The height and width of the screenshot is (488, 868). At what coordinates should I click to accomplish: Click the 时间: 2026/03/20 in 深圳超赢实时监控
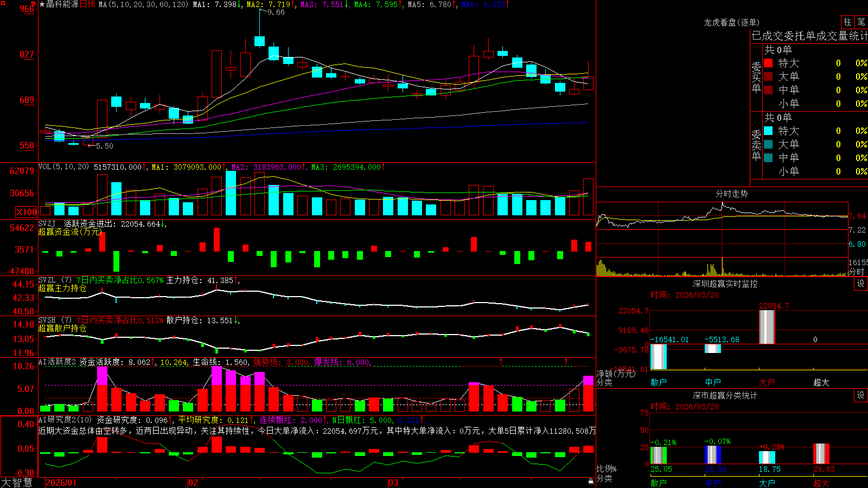tap(685, 295)
